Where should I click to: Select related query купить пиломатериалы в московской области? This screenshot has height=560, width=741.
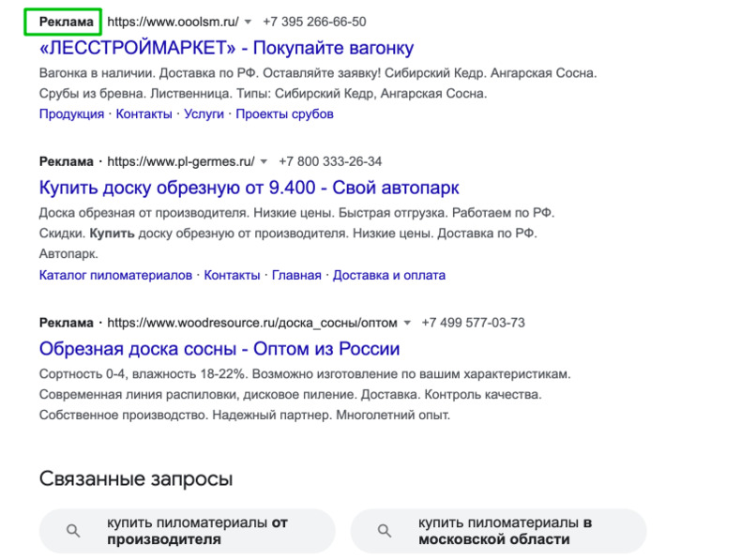499,531
